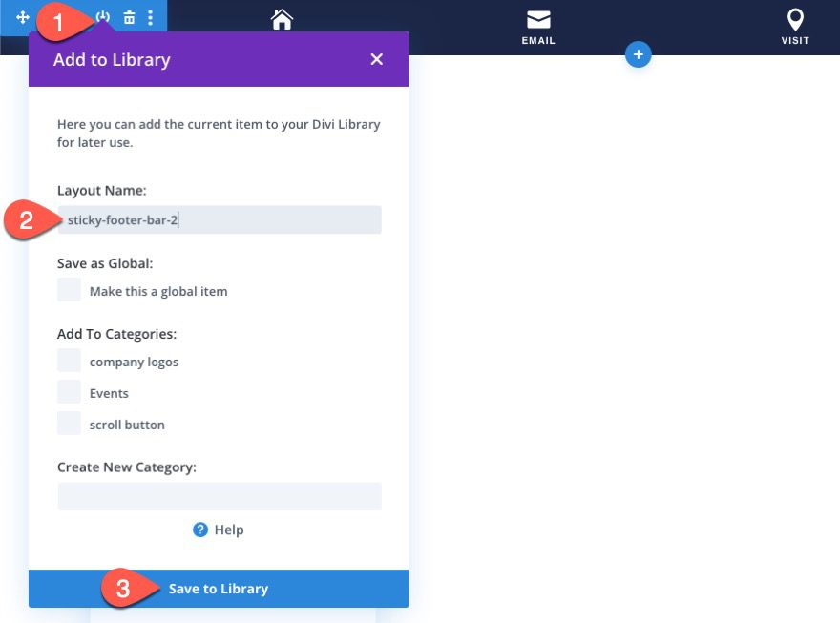The image size is (840, 623).
Task: Select the move handle icon on the toolbar
Action: point(23,17)
